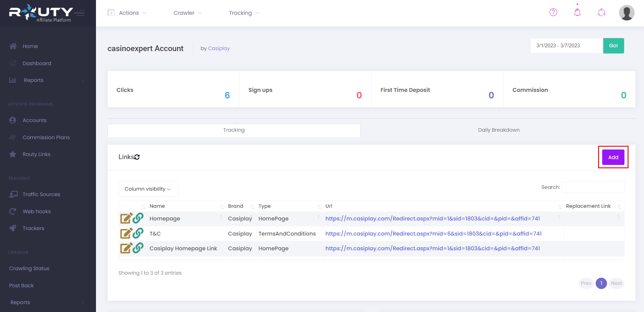Focus the Search input field
Image resolution: width=644 pixels, height=312 pixels.
(593, 187)
